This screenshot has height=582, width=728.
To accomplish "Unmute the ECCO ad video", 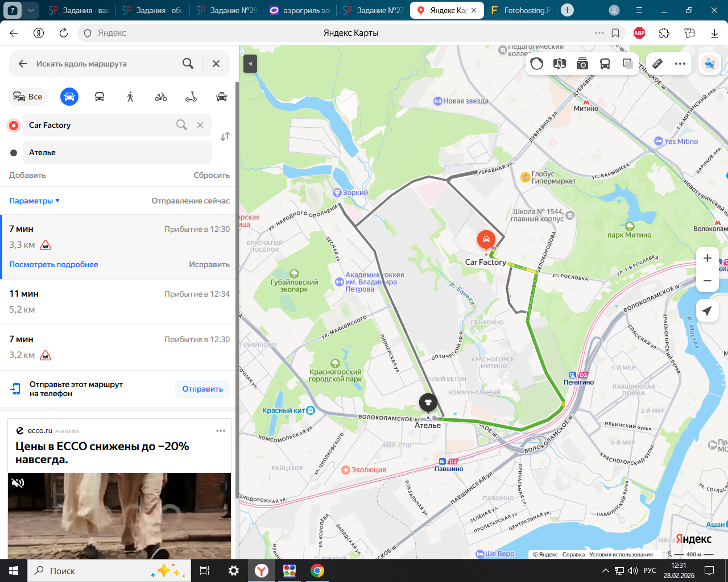I will point(18,483).
